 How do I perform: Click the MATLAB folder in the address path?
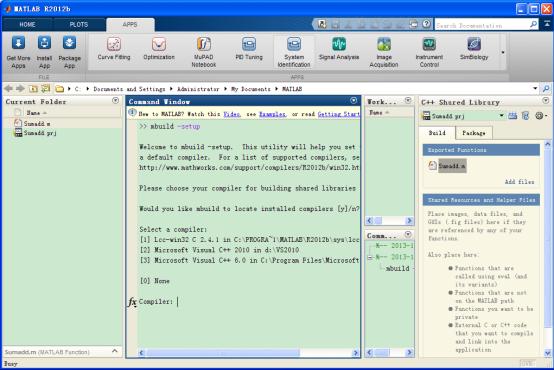click(292, 89)
